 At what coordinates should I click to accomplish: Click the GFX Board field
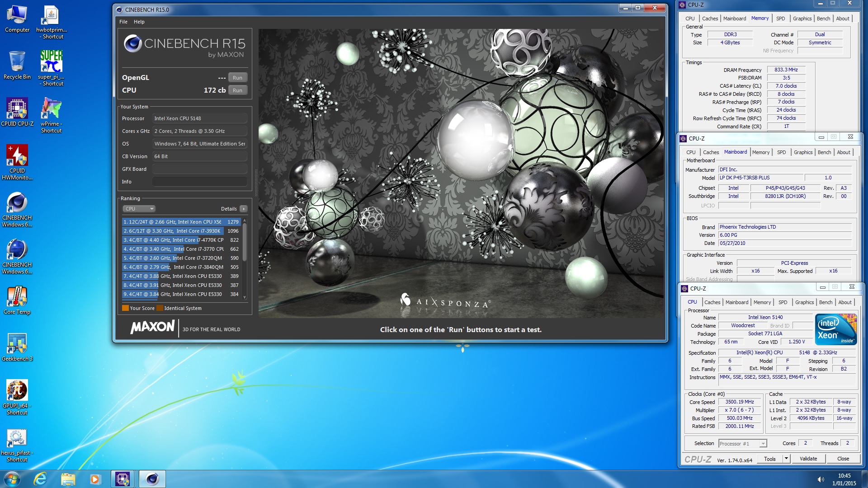pyautogui.click(x=200, y=169)
